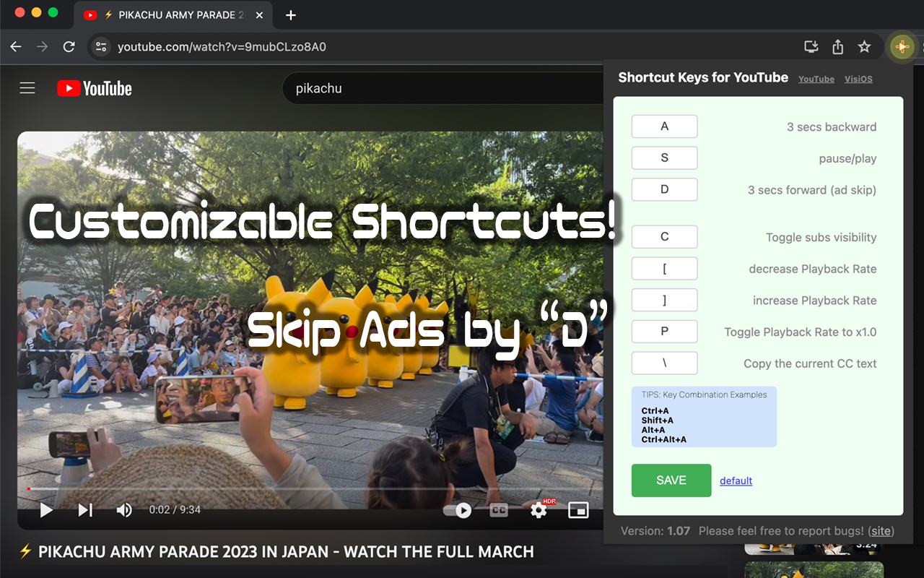The image size is (924, 578).
Task: Mute the video volume
Action: [124, 510]
